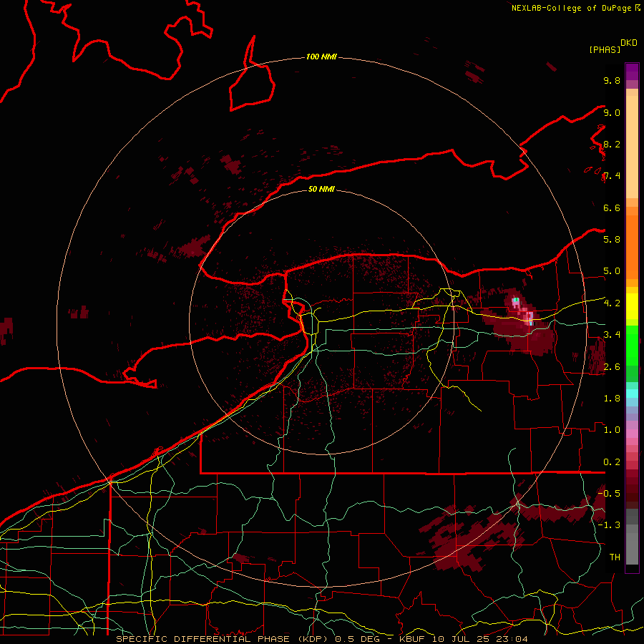Viewport: 644px width, 644px height.
Task: Click the peach segment of the color bar
Action: point(632,144)
